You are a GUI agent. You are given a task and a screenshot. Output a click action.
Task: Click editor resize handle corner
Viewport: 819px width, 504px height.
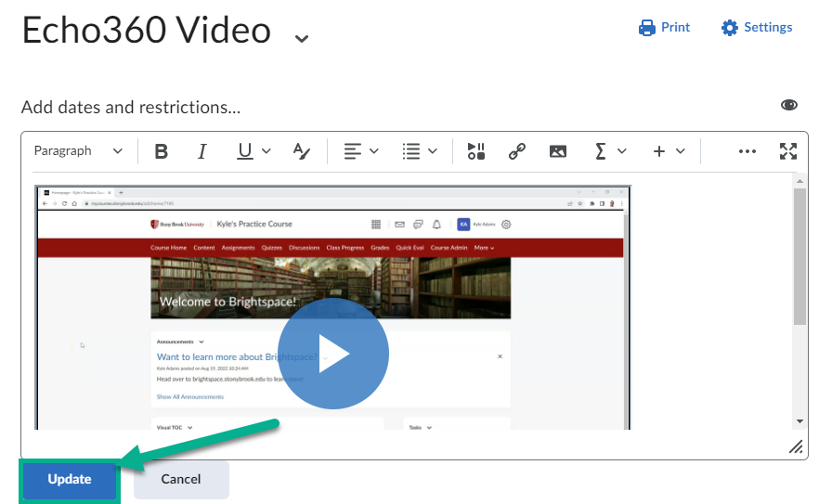(796, 447)
